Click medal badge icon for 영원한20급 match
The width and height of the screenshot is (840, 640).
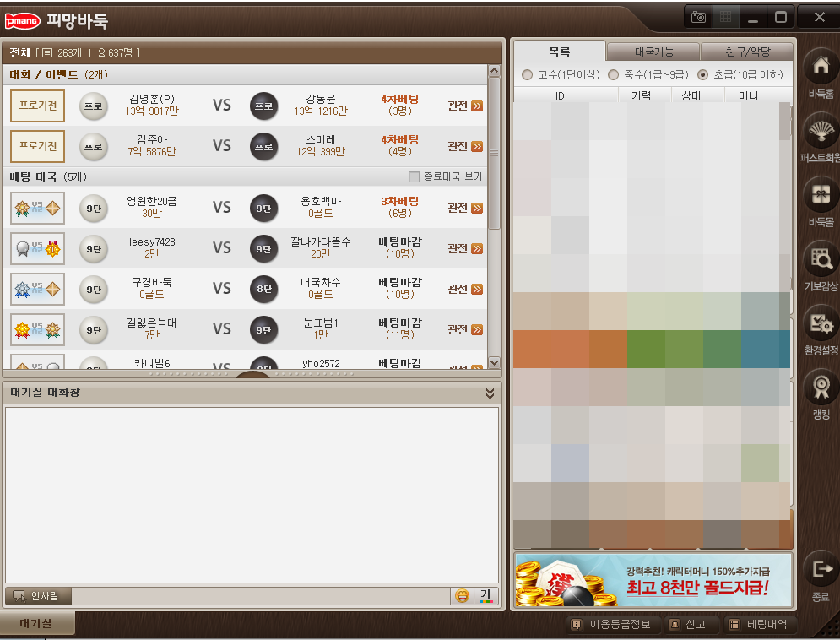pos(37,208)
